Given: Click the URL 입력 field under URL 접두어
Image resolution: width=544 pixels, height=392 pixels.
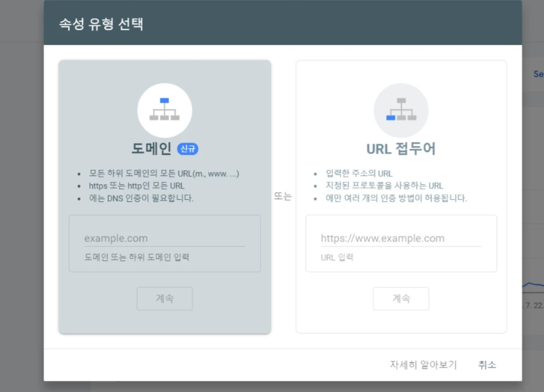Looking at the screenshot, I should (x=401, y=238).
